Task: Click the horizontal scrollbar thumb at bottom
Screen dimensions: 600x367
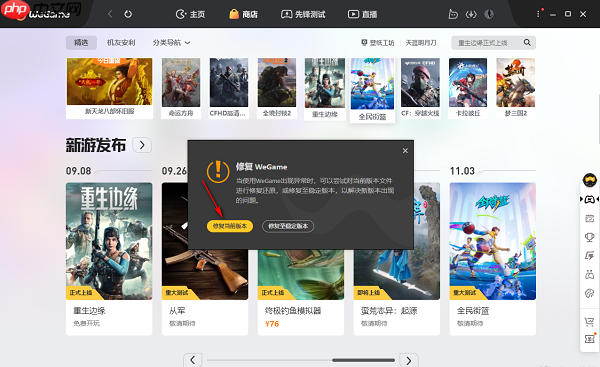Action: click(363, 360)
